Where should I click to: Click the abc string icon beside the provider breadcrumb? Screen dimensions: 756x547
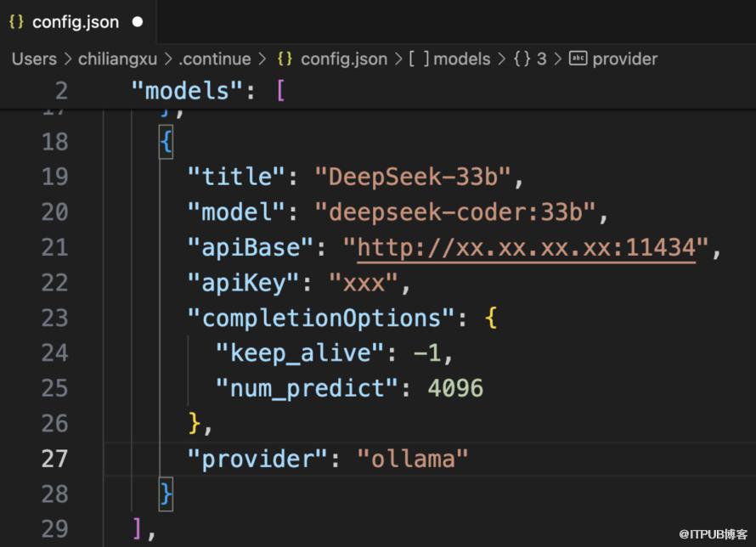click(x=578, y=59)
